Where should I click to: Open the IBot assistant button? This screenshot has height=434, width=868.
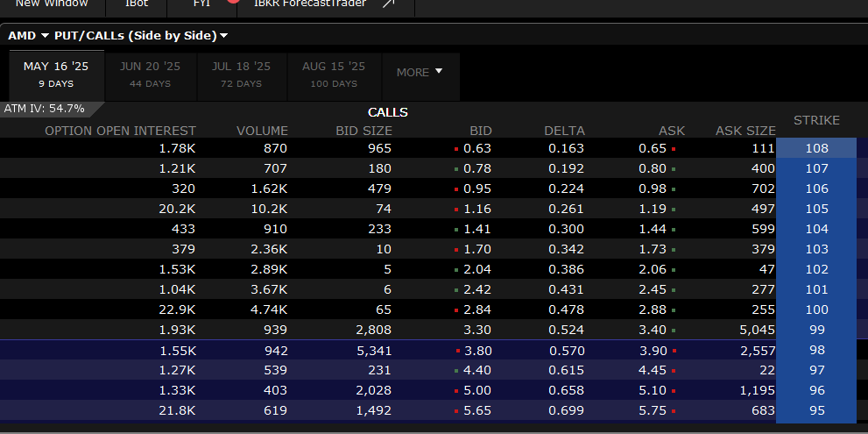coord(137,4)
